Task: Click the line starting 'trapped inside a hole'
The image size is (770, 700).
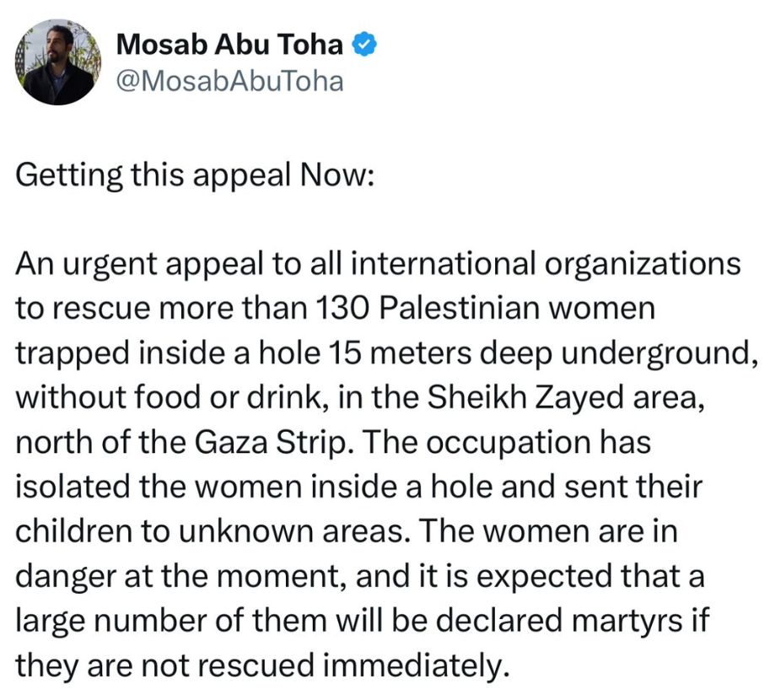Action: (x=382, y=354)
